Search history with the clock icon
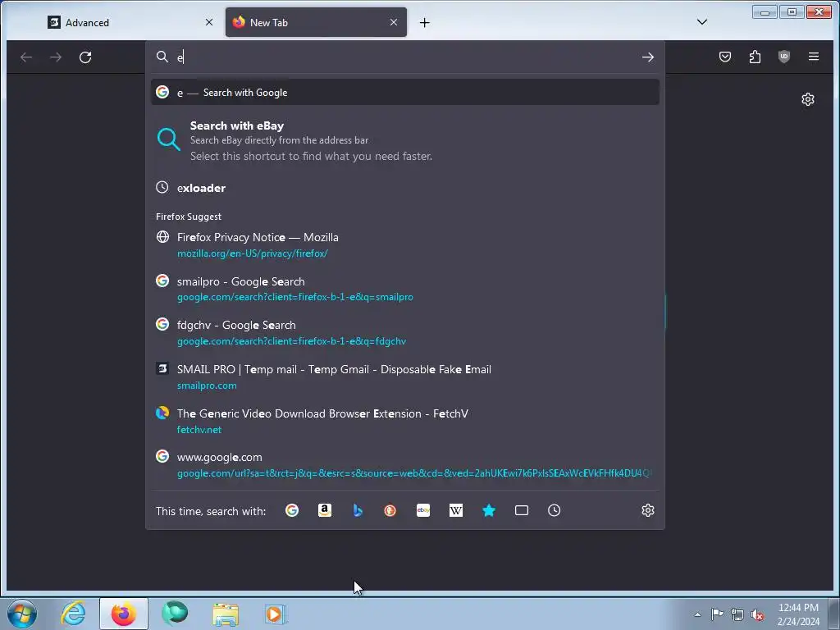Screen dimensions: 840x630 (x=554, y=510)
